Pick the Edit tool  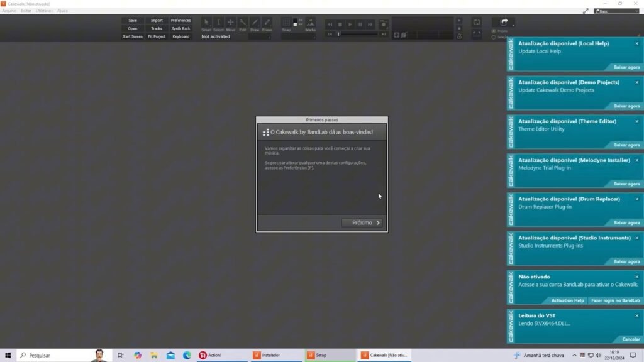click(x=243, y=25)
